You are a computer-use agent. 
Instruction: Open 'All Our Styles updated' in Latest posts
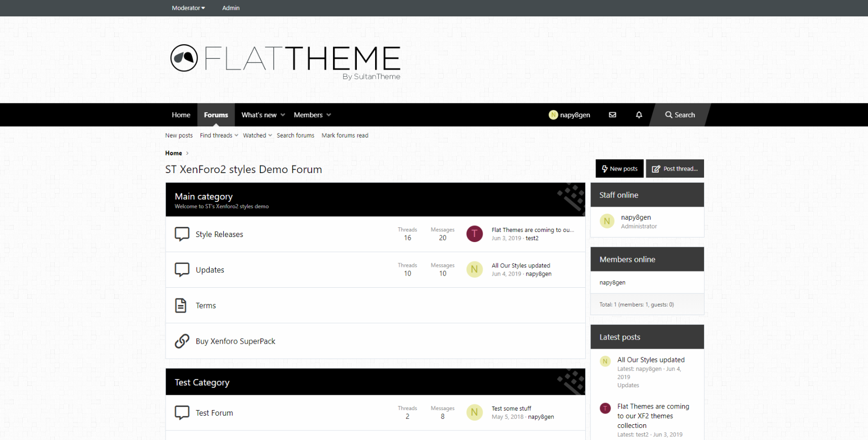[651, 360]
